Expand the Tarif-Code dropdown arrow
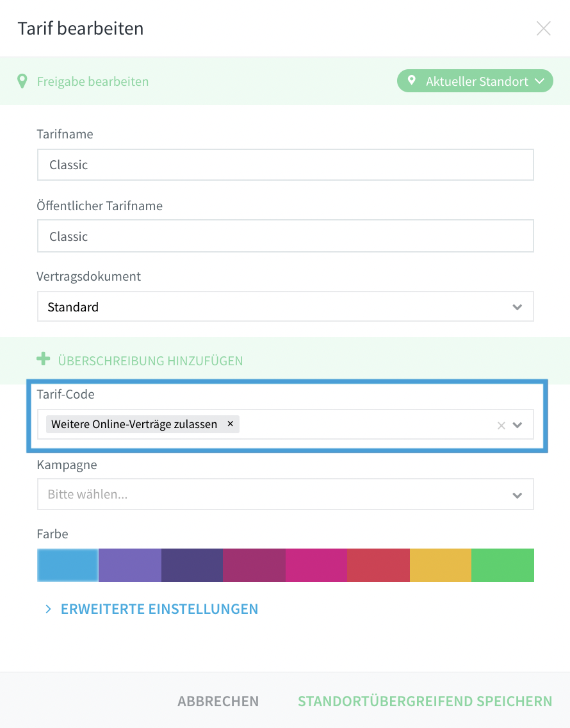The image size is (570, 728). [517, 425]
